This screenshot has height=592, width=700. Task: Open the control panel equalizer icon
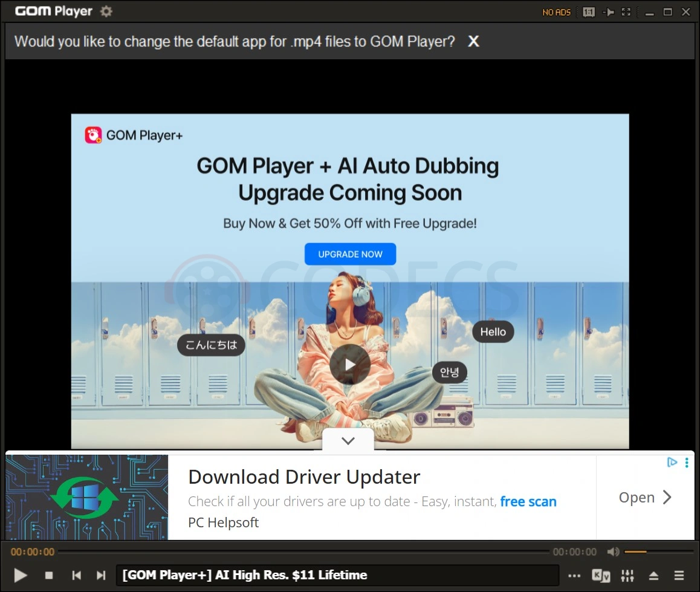pyautogui.click(x=627, y=576)
